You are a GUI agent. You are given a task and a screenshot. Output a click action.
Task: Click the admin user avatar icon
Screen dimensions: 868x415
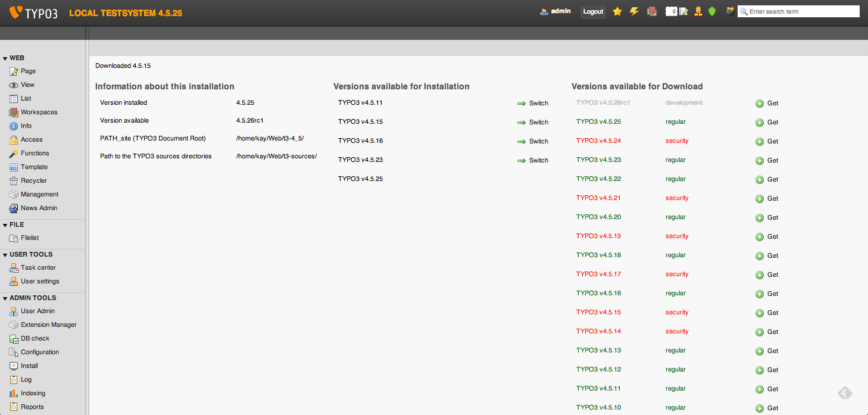pyautogui.click(x=544, y=11)
